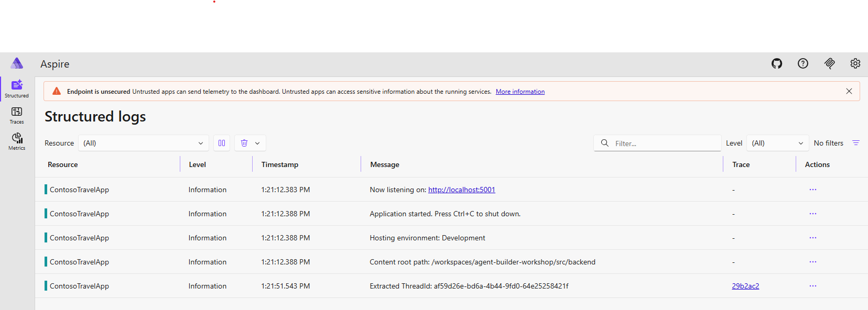The image size is (868, 310).
Task: Open the More information link
Action: coord(520,92)
